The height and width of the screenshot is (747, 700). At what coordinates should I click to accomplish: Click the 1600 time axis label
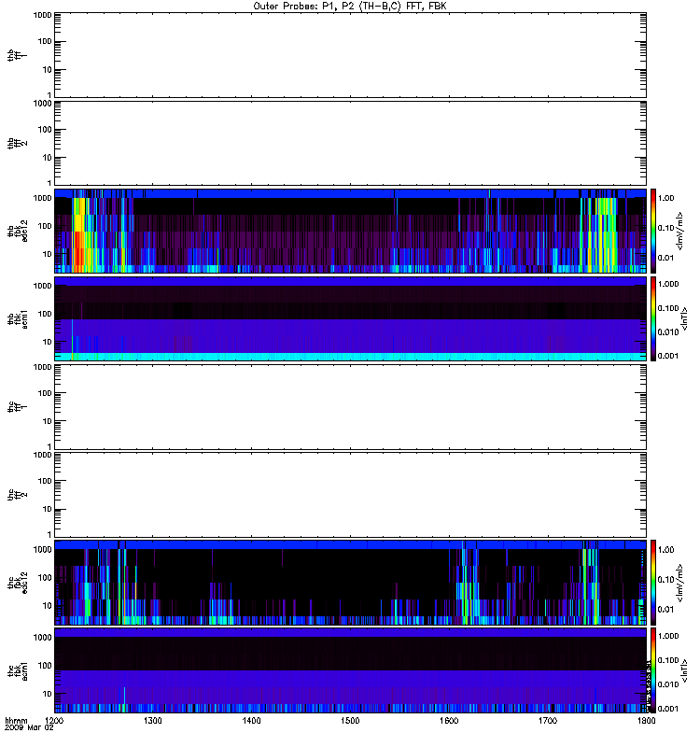[x=449, y=720]
